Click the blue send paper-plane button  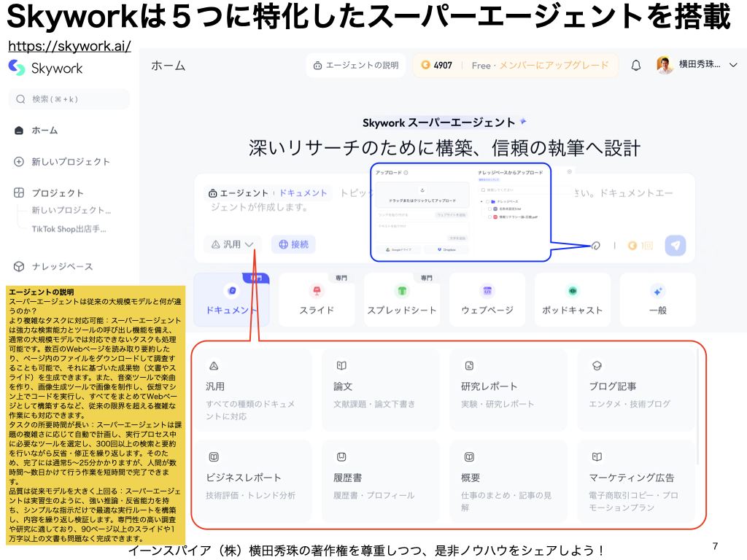click(x=676, y=245)
